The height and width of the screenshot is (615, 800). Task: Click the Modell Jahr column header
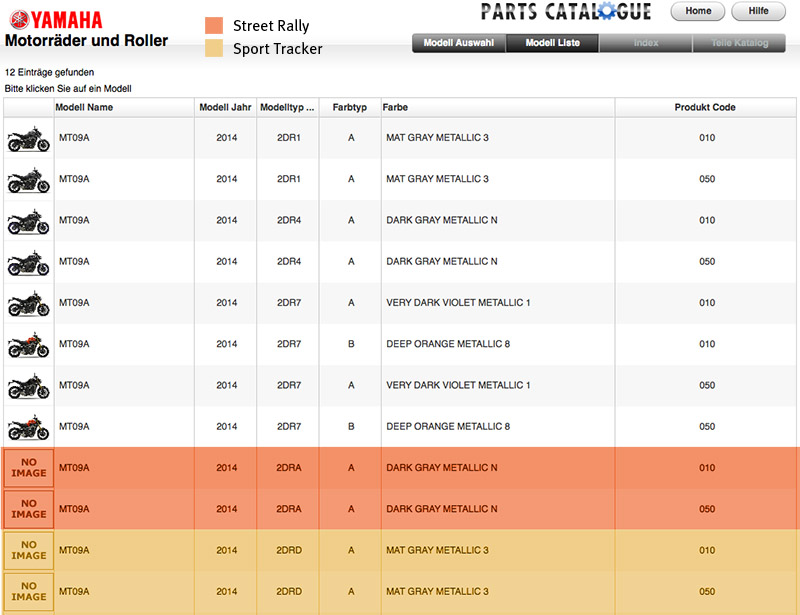(225, 107)
